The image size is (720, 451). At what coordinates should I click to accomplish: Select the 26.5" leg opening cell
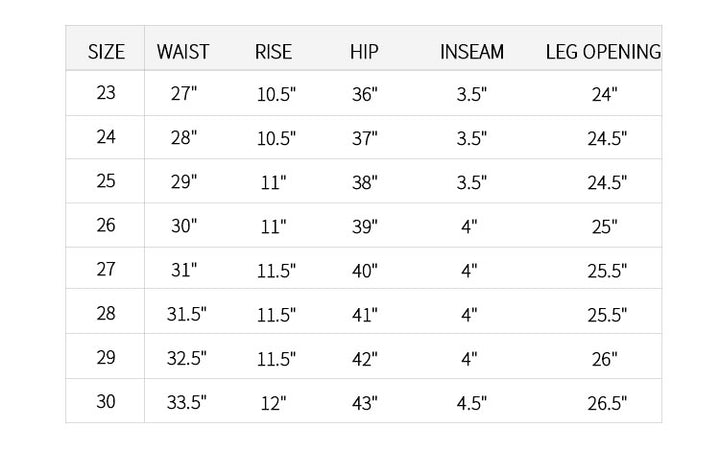(606, 403)
